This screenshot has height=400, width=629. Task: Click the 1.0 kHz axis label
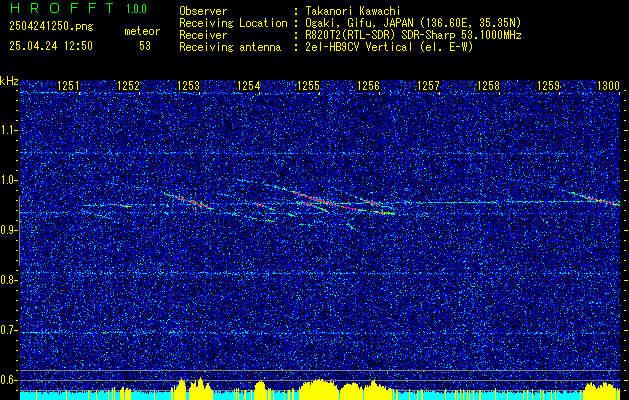coord(8,180)
